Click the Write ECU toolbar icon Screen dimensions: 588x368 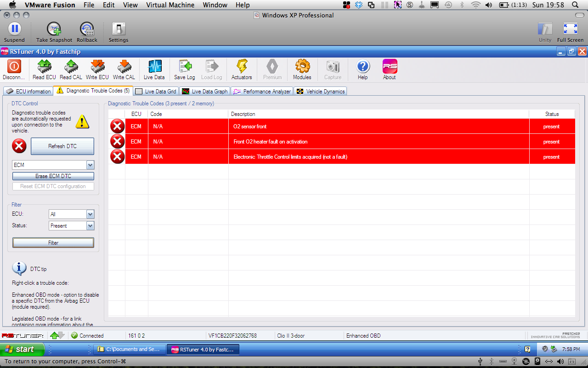click(x=97, y=67)
